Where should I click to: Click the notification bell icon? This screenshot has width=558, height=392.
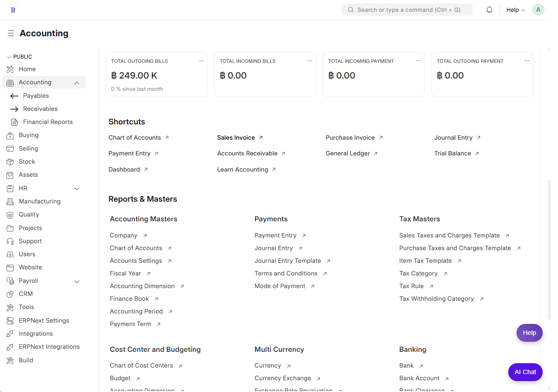[489, 10]
